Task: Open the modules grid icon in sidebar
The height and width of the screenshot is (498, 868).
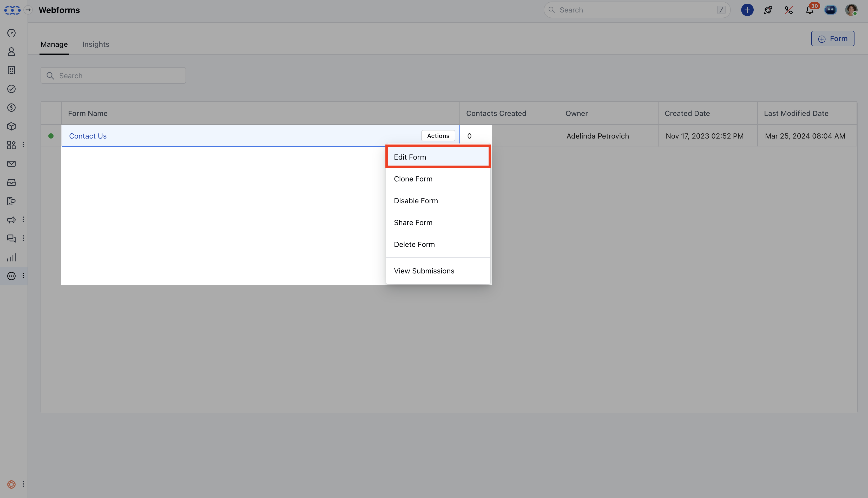Action: (x=11, y=145)
